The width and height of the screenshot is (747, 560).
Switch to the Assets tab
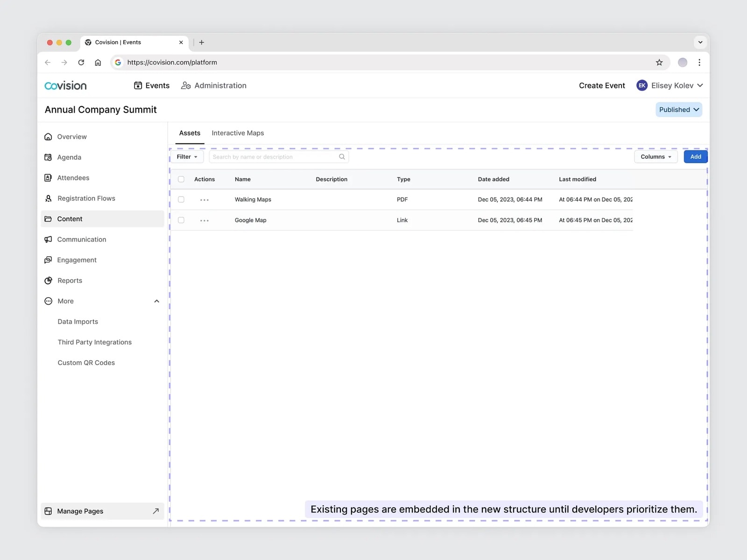tap(190, 133)
